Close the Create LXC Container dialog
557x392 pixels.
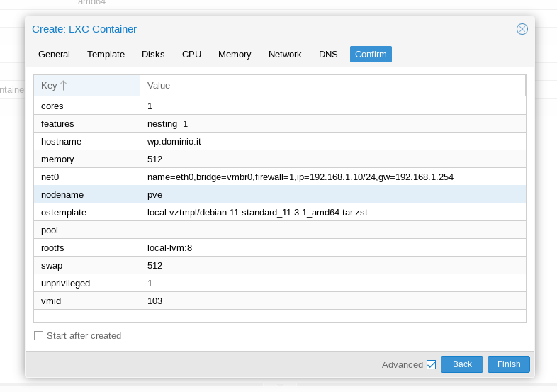tap(522, 29)
